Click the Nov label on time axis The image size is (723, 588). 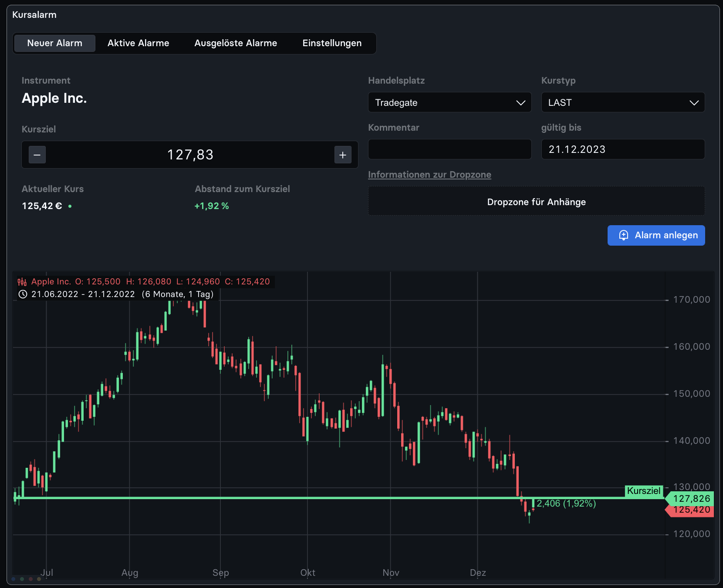(391, 573)
